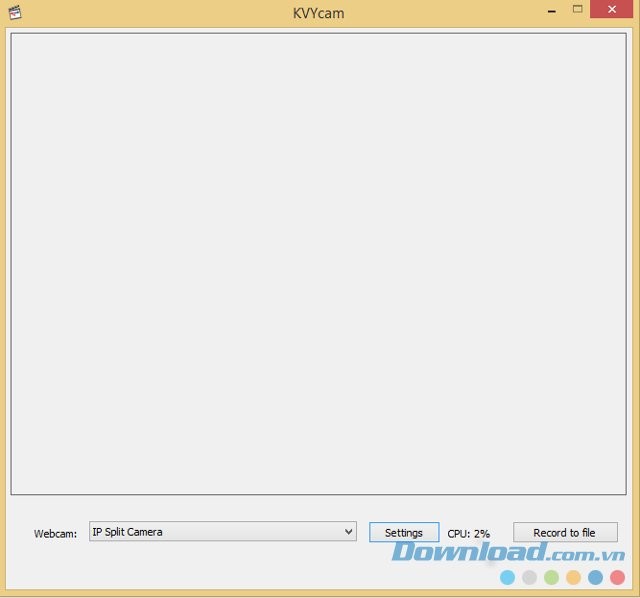640x598 pixels.
Task: Click the webcam video preview area
Action: (318, 263)
